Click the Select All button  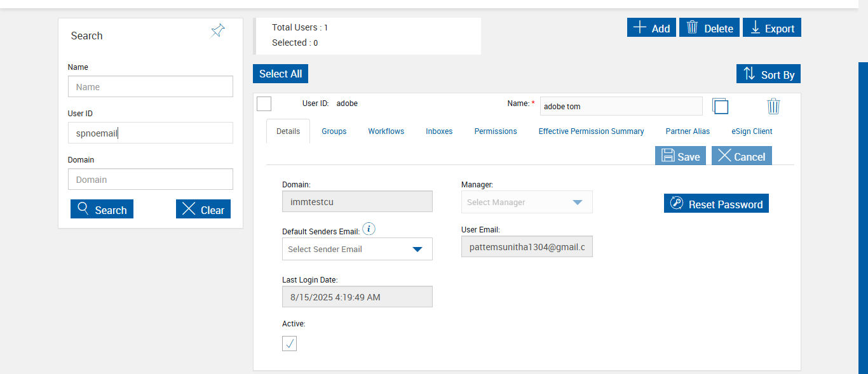click(x=280, y=74)
